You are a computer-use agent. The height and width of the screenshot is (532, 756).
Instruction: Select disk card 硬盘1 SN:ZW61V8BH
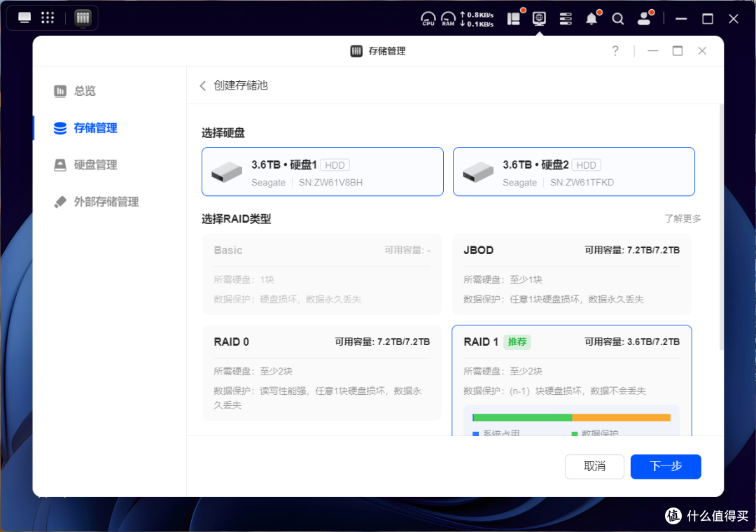point(323,171)
